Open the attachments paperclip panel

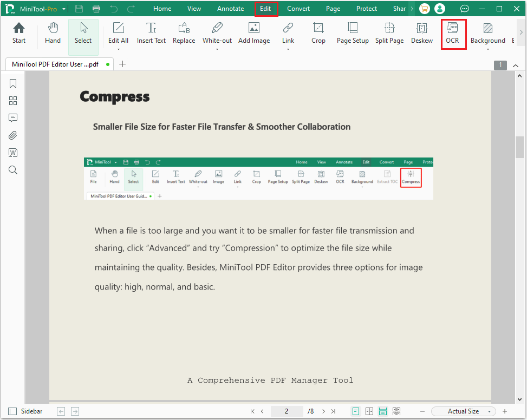pyautogui.click(x=13, y=135)
